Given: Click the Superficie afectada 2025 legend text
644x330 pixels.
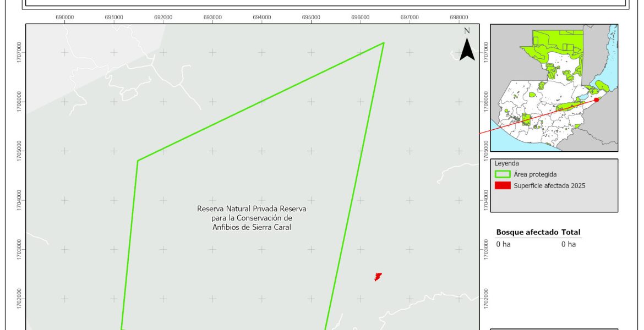Looking at the screenshot, I should coord(549,185).
